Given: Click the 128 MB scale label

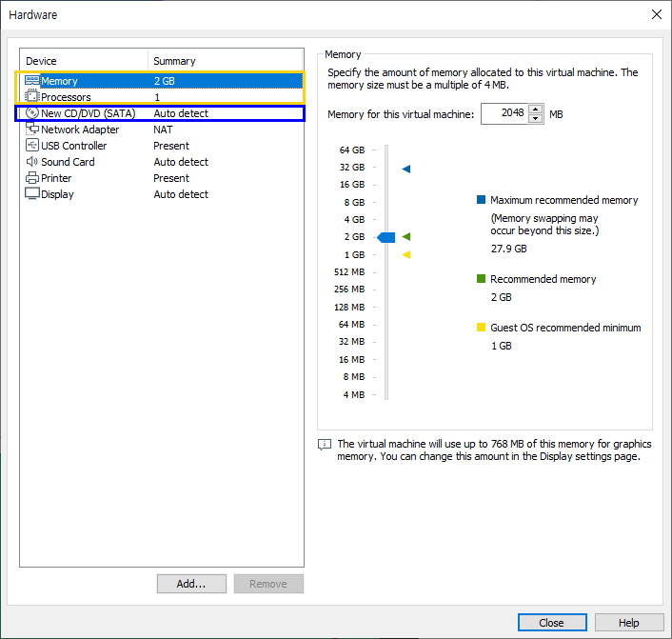Looking at the screenshot, I should click(349, 307).
